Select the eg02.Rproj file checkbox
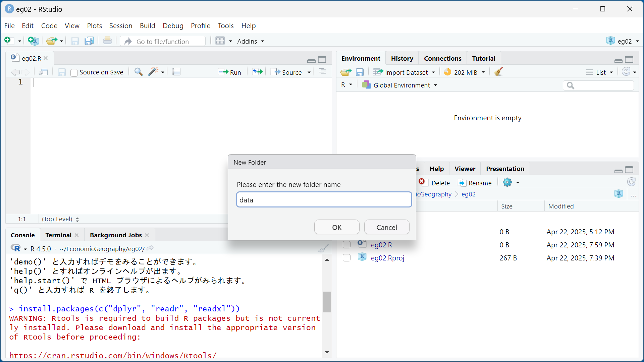 pos(347,258)
